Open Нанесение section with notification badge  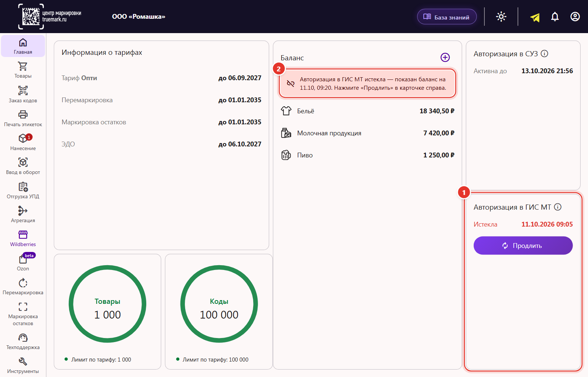pyautogui.click(x=23, y=142)
